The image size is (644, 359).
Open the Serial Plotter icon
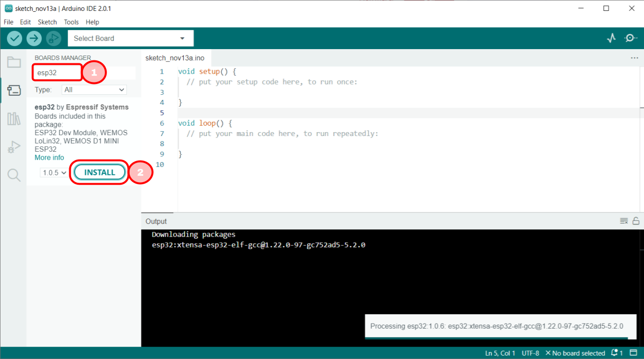(611, 38)
